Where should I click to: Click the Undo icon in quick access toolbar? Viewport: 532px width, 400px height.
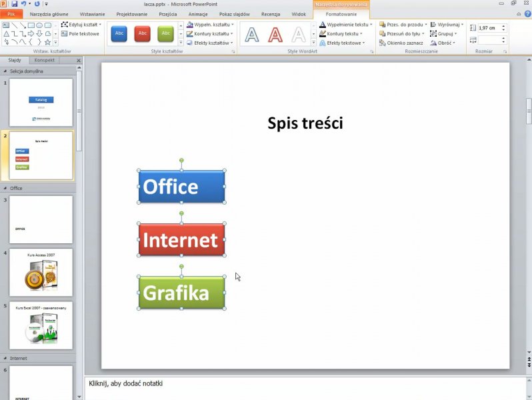23,4
